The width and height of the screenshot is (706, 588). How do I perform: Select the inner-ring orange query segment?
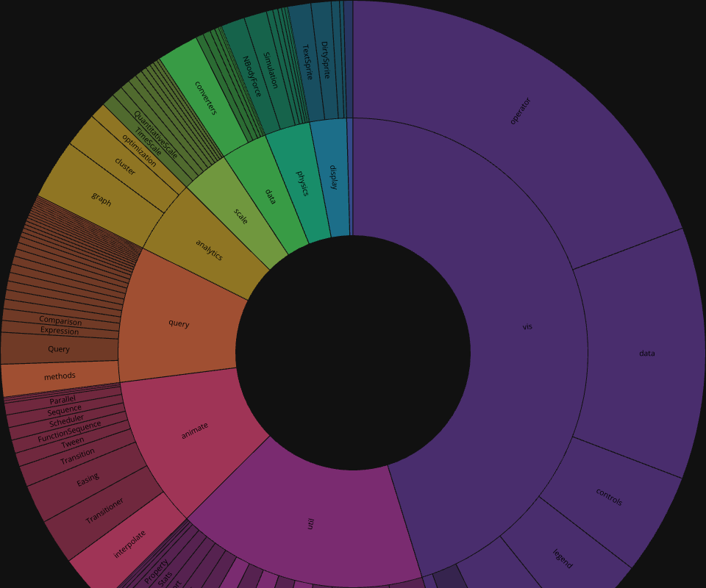pos(179,323)
